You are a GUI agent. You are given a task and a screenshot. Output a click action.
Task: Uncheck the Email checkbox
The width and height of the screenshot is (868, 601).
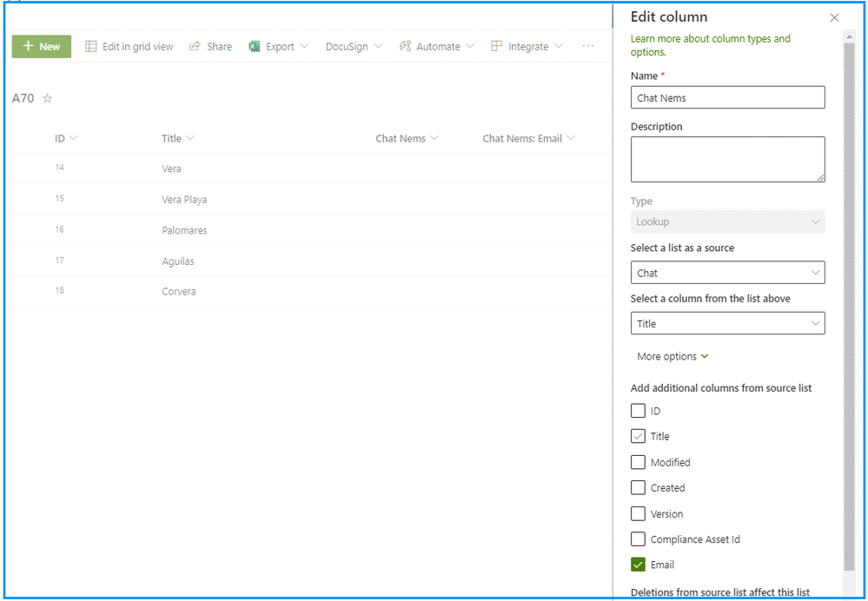tap(639, 565)
